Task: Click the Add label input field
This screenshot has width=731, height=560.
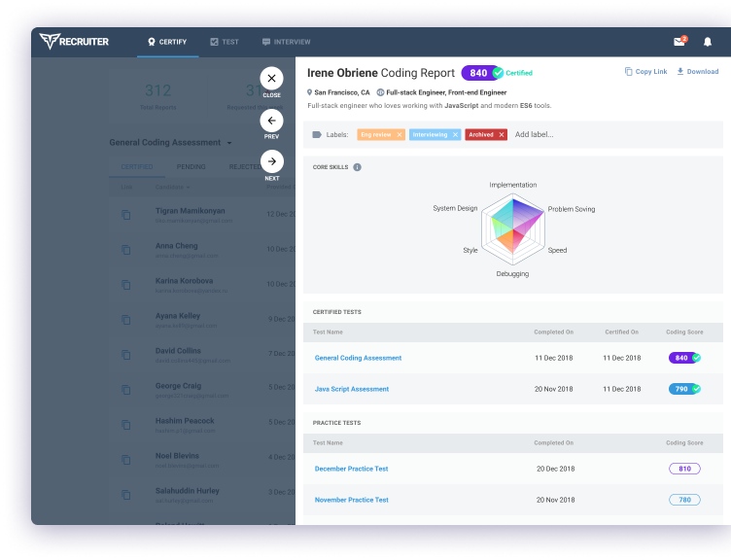Action: click(534, 134)
